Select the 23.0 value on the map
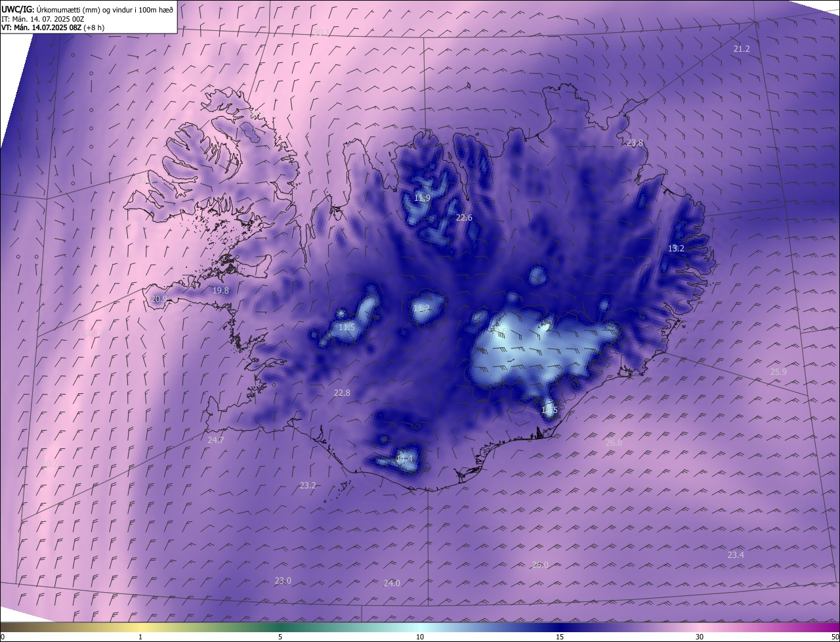840x642 pixels. (283, 580)
